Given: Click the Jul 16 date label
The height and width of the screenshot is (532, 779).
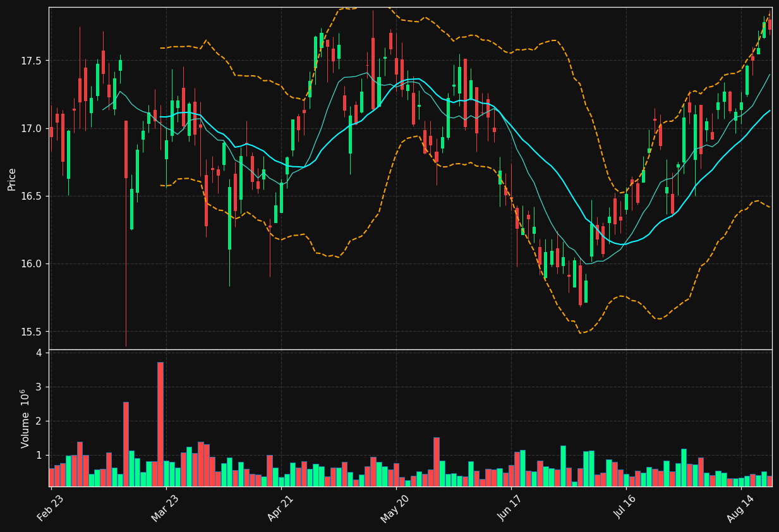Looking at the screenshot, I should (x=625, y=508).
